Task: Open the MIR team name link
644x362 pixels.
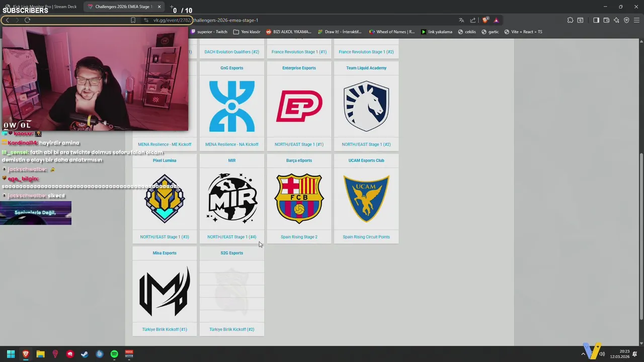Action: (x=232, y=160)
